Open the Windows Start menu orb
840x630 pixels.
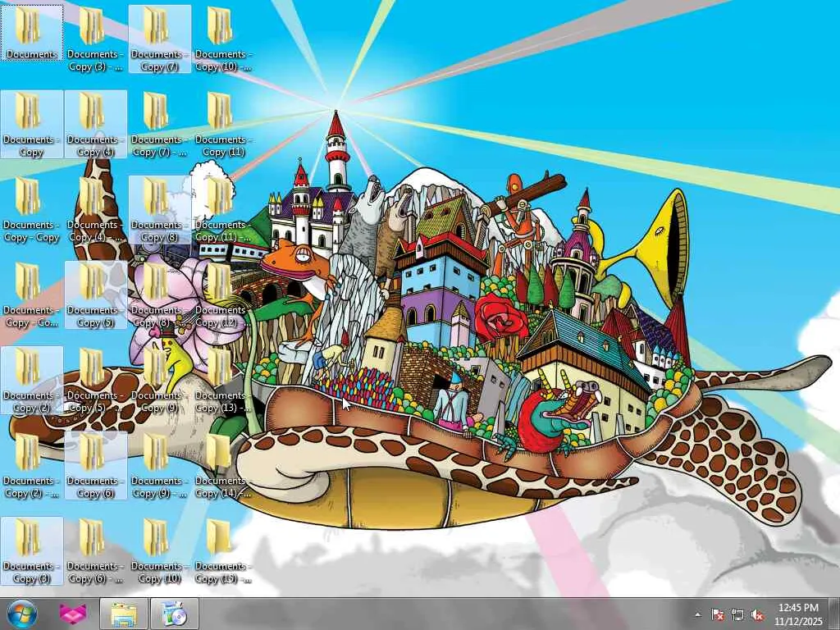click(x=21, y=614)
